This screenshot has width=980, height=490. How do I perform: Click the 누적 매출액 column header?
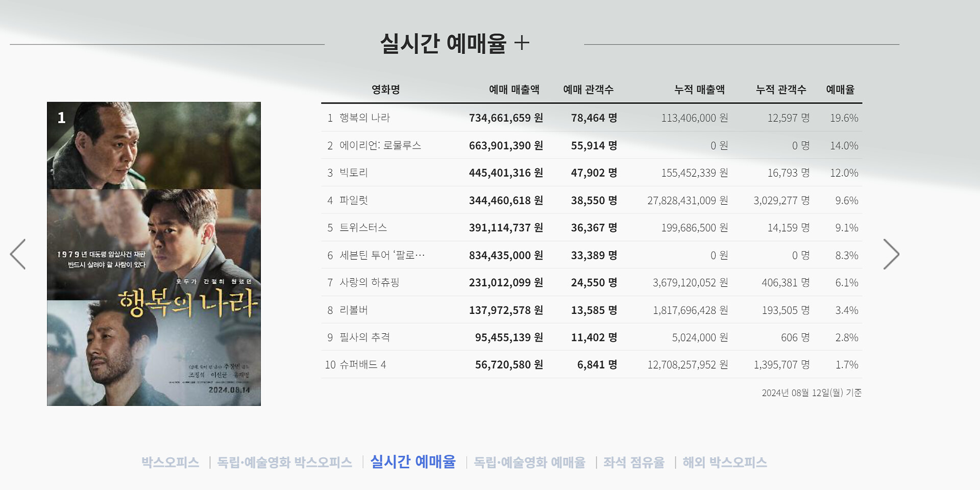[699, 90]
